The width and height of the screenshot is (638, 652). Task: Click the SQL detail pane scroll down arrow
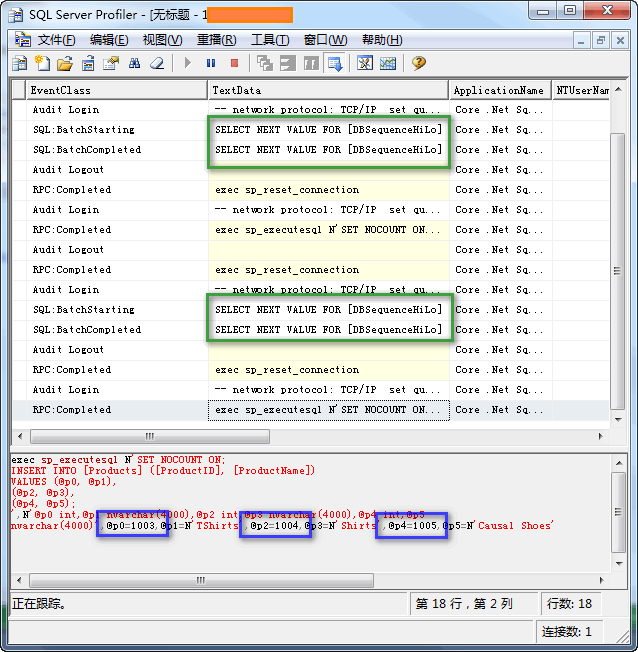tap(619, 563)
